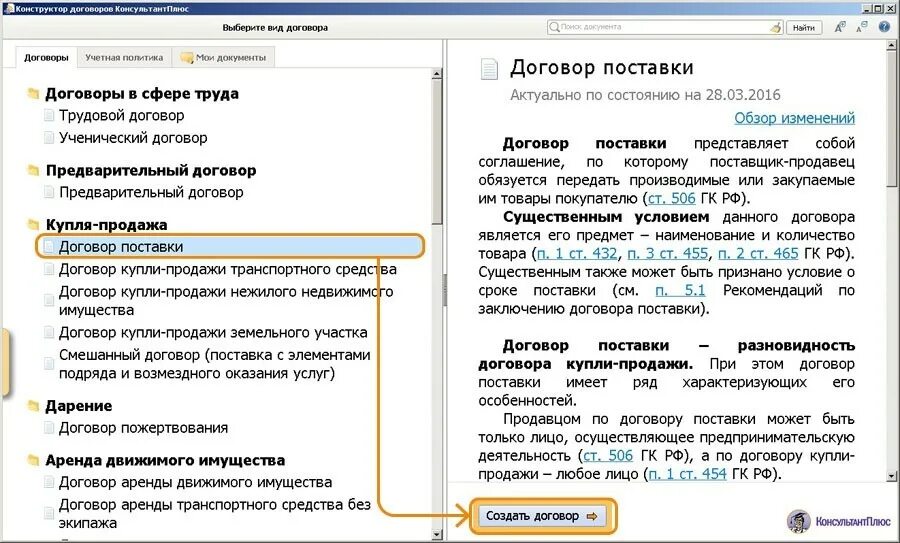Viewport: 900px width, 543px height.
Task: Click the Найти search button
Action: (x=804, y=28)
